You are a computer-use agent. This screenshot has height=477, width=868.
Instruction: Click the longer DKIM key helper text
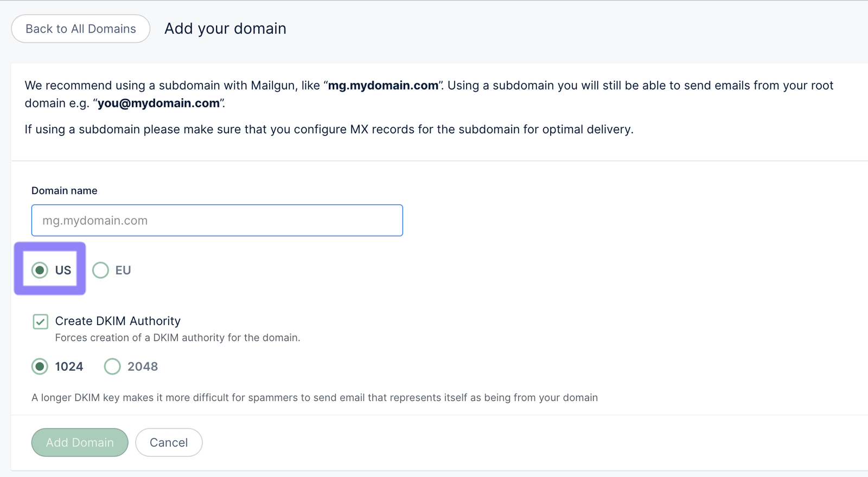(x=315, y=398)
